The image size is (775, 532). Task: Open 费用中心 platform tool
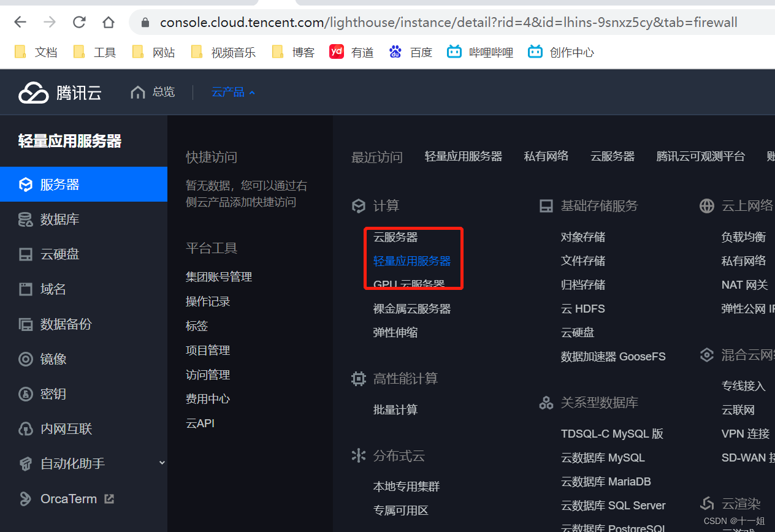click(x=208, y=399)
